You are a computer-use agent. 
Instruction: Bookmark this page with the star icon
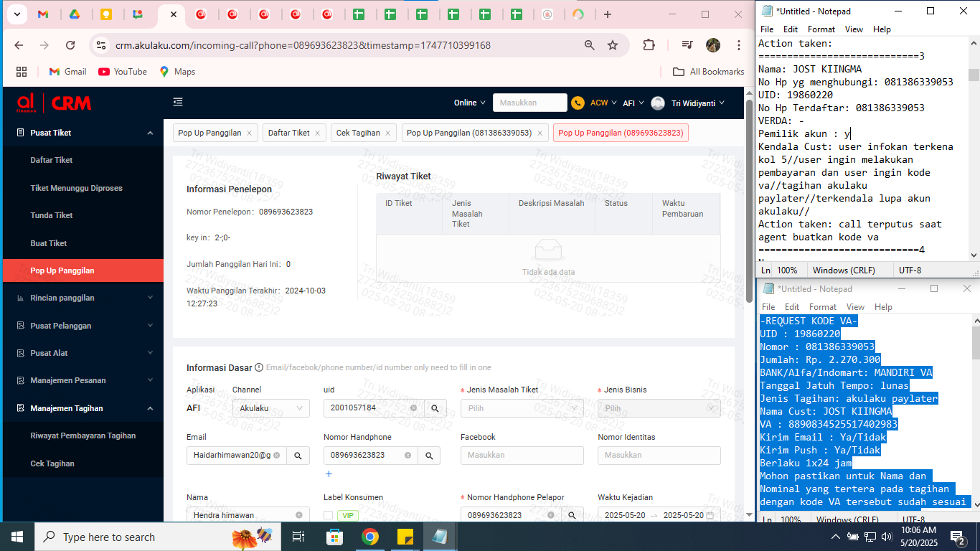click(613, 45)
